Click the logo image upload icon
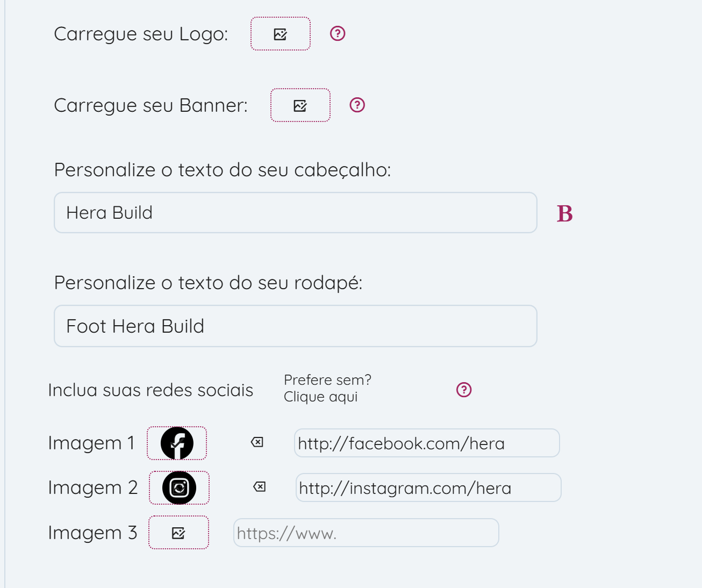702x588 pixels. [281, 34]
